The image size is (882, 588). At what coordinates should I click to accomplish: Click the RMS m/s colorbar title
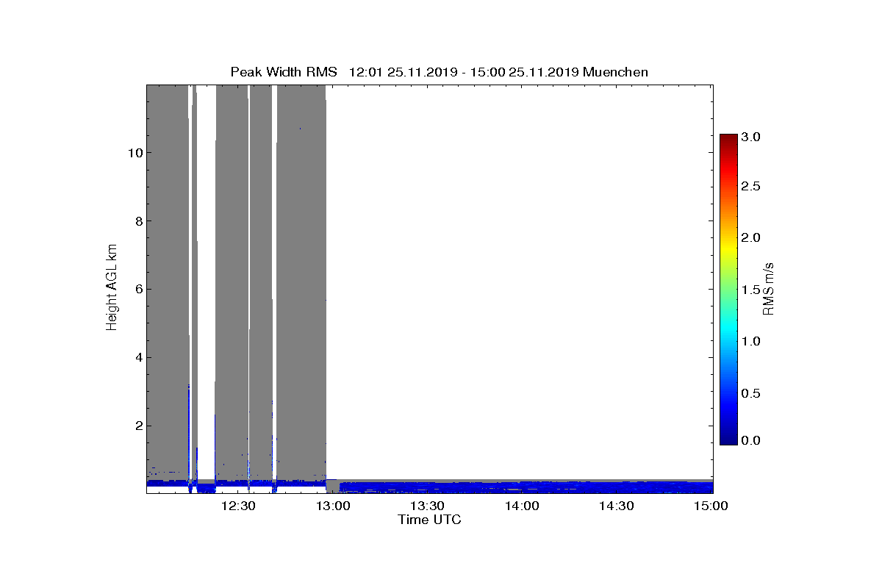[x=768, y=288]
